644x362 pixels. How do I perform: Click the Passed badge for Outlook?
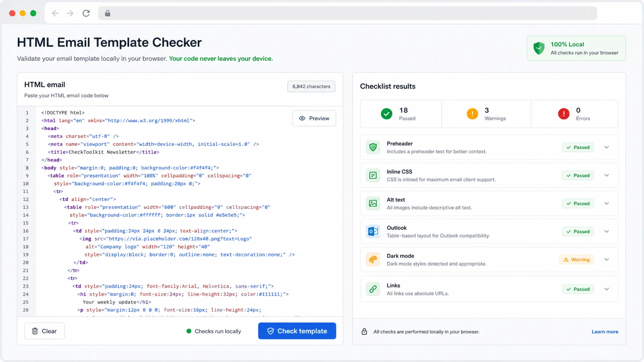[578, 232]
